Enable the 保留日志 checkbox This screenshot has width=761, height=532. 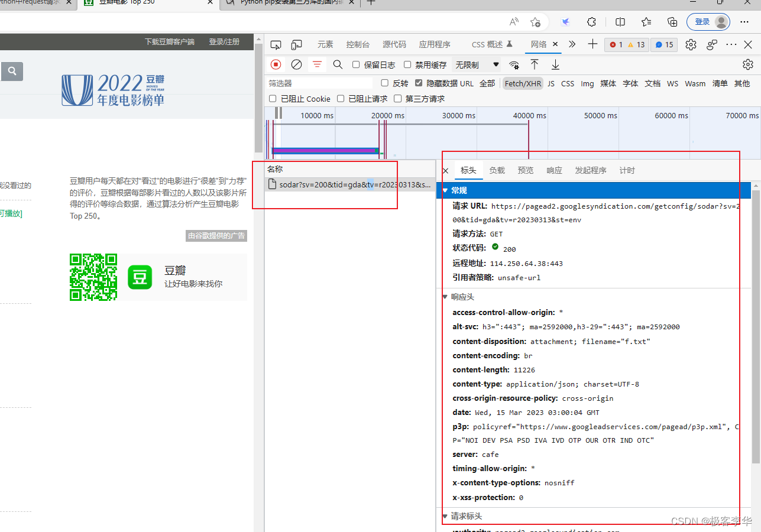coord(356,65)
